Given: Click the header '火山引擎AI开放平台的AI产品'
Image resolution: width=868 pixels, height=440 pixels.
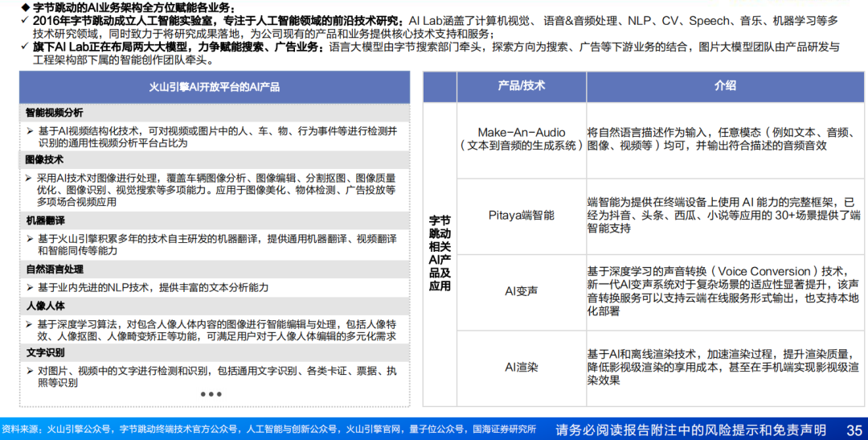Looking at the screenshot, I should pyautogui.click(x=215, y=87).
